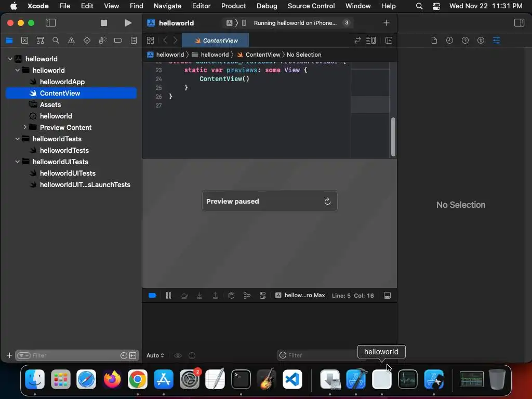The image size is (532, 399).
Task: Hide the debug area
Action: click(387, 296)
